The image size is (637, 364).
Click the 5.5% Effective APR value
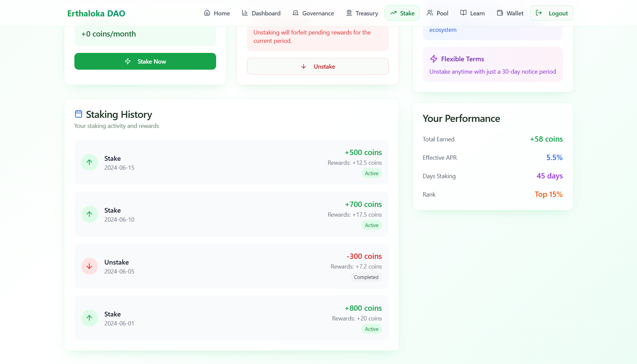click(555, 157)
